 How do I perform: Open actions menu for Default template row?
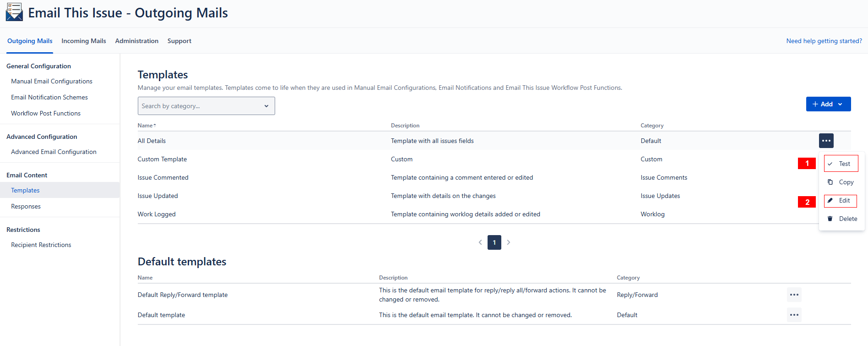click(x=794, y=315)
